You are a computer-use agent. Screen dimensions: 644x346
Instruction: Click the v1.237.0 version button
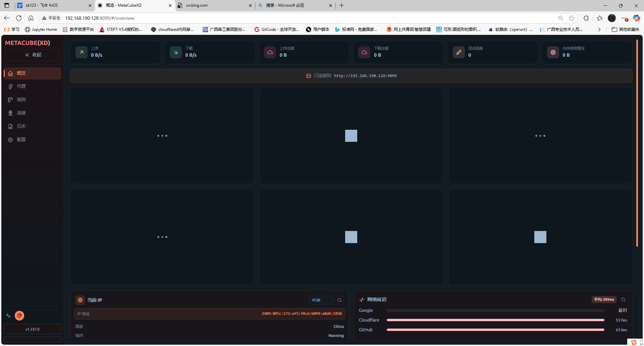click(x=33, y=329)
